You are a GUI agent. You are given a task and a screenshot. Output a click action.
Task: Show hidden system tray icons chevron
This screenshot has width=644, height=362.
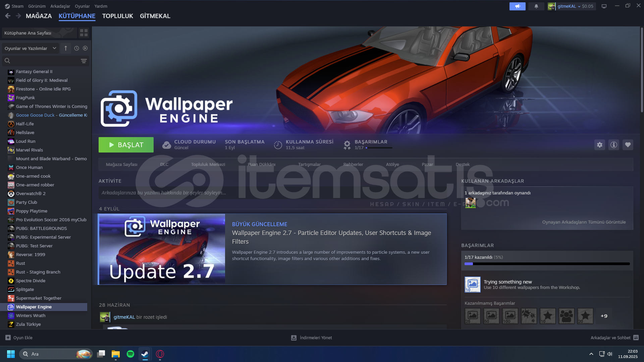[x=591, y=354]
